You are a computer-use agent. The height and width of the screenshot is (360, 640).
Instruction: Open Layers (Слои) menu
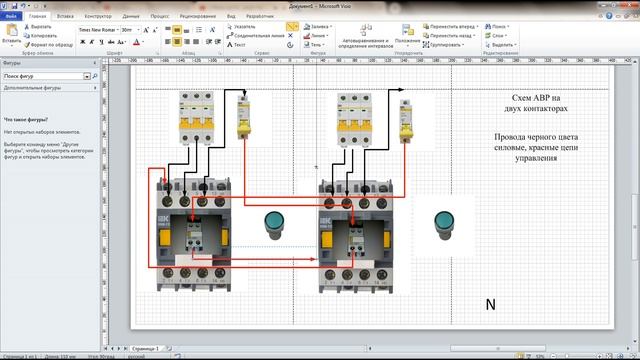tap(496, 36)
